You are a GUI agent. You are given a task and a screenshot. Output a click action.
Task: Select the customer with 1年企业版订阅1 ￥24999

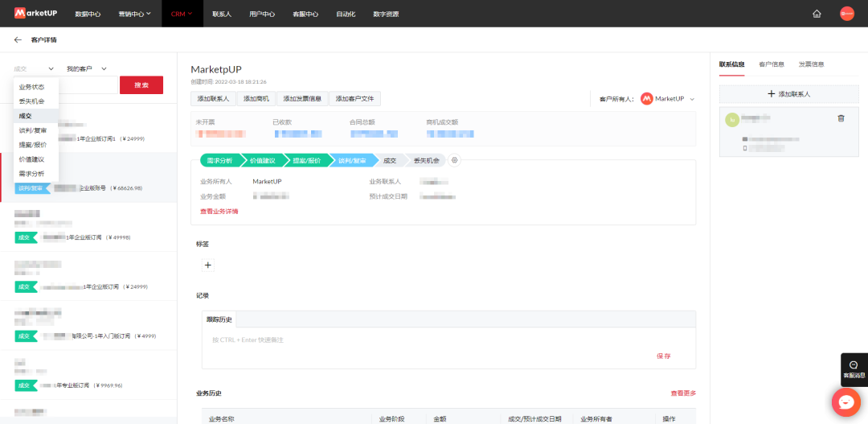tap(88, 129)
